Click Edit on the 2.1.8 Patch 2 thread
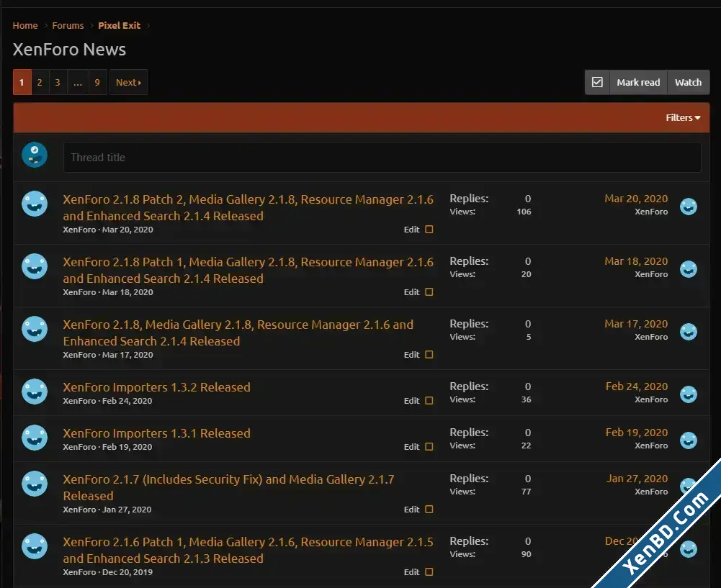This screenshot has width=721, height=588. click(411, 230)
